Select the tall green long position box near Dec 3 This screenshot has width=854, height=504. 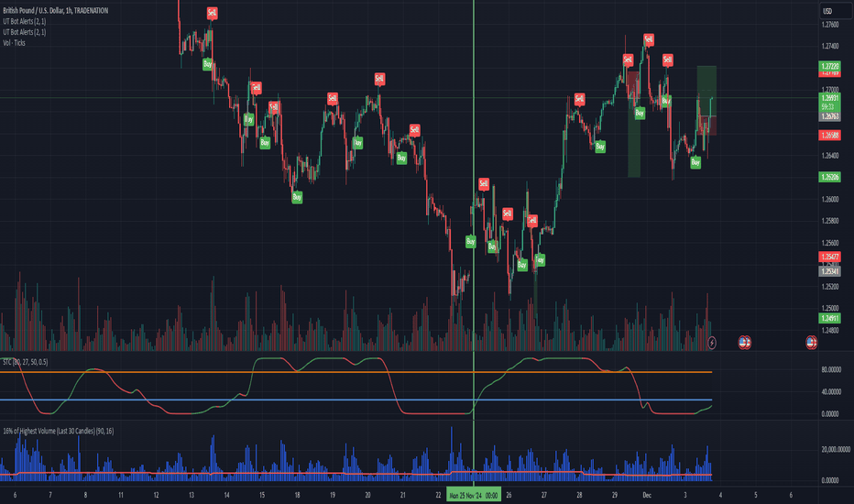(706, 91)
